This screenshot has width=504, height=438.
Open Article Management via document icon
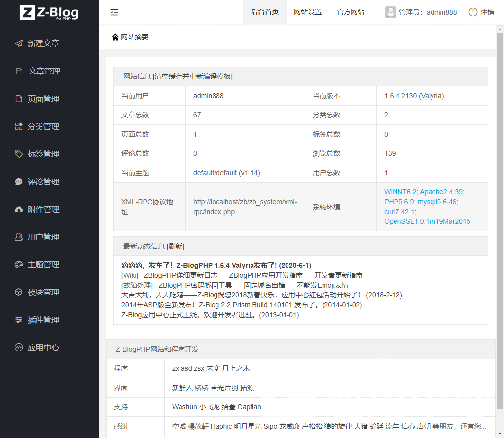pyautogui.click(x=19, y=71)
